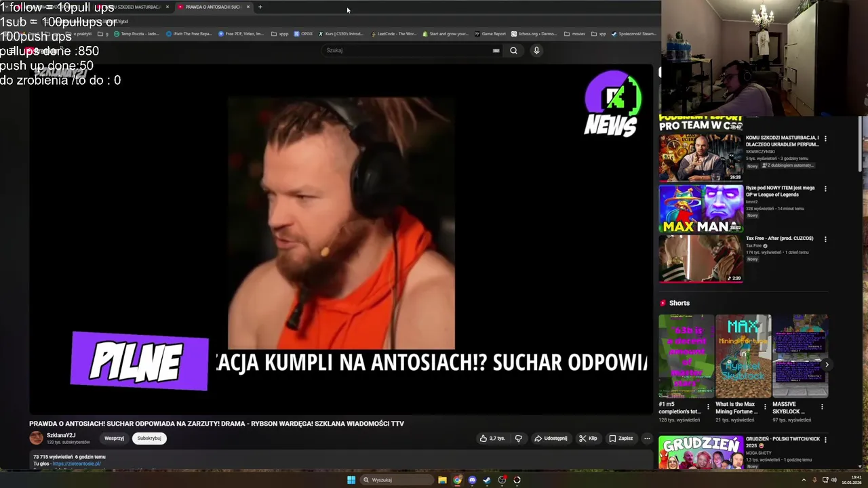Image resolution: width=868 pixels, height=488 pixels.
Task: Open the SzklanaY2J channel avatar
Action: tap(36, 438)
